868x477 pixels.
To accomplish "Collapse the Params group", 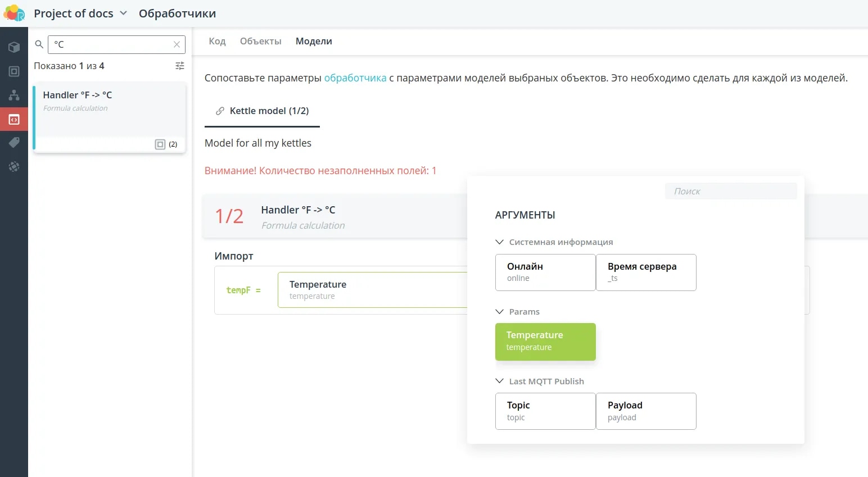I will pyautogui.click(x=517, y=312).
